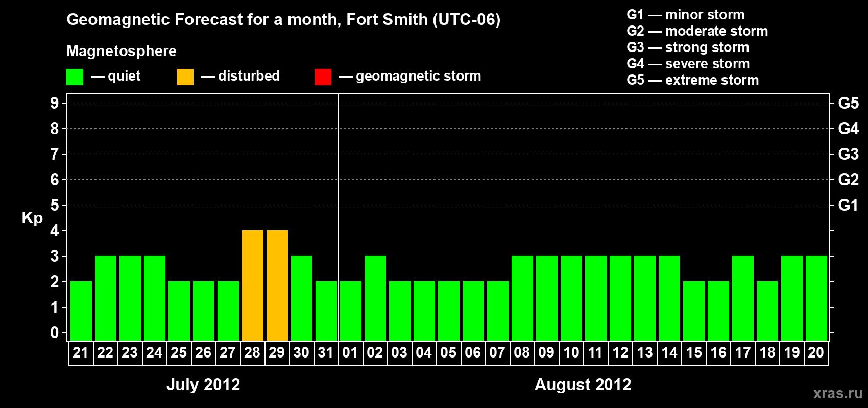Select the green bar for July 25
Image resolution: width=868 pixels, height=408 pixels.
179,311
